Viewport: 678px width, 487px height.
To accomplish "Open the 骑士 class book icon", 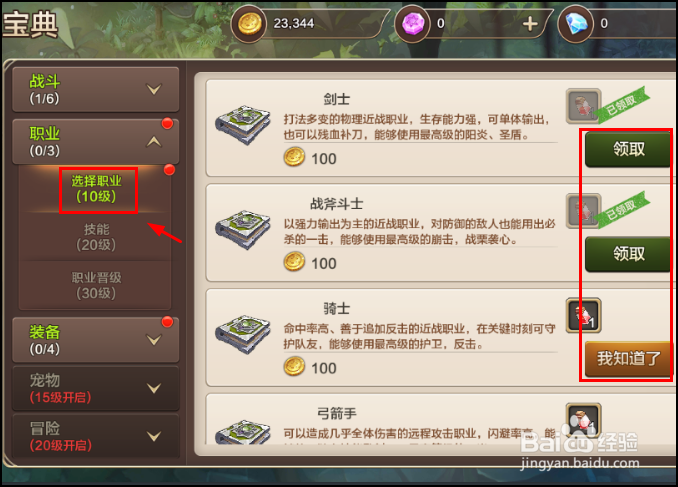I will coord(243,334).
